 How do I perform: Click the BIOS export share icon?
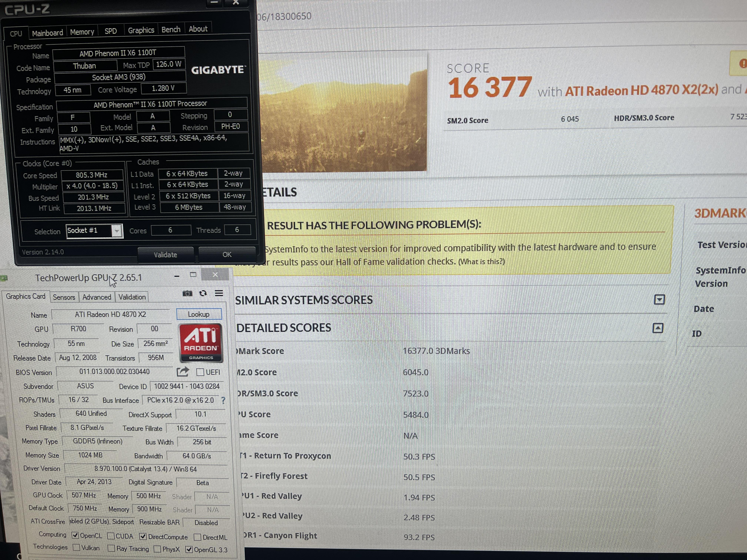point(183,372)
